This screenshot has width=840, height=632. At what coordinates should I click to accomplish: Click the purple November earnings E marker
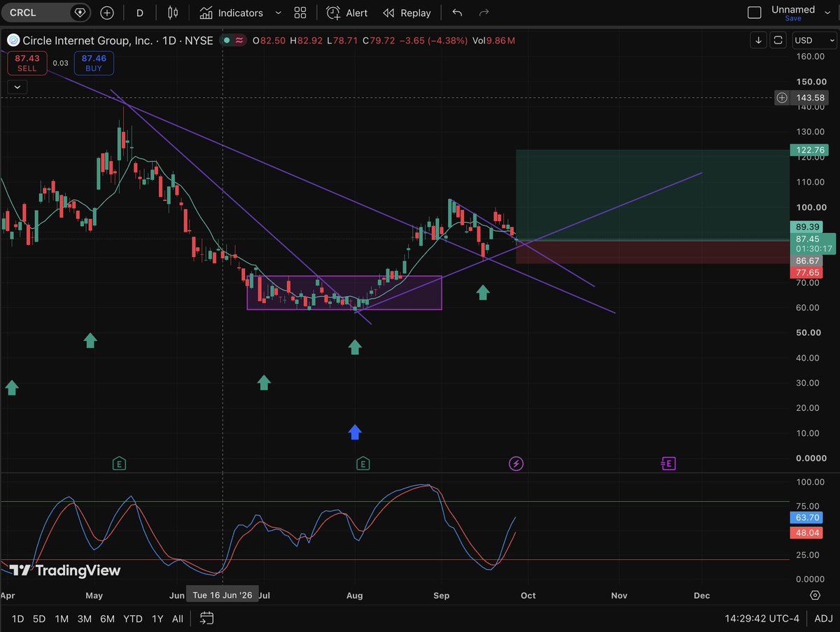(x=669, y=463)
